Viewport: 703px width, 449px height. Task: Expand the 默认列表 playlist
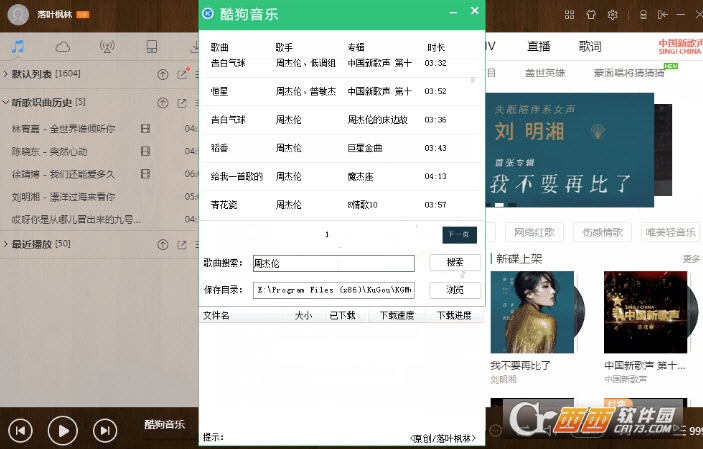tap(5, 74)
